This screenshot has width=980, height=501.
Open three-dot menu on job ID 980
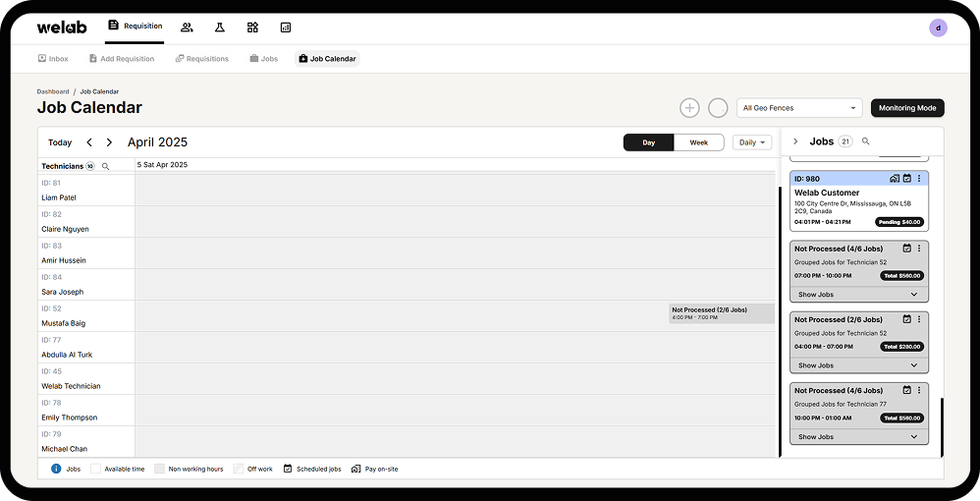coord(919,179)
